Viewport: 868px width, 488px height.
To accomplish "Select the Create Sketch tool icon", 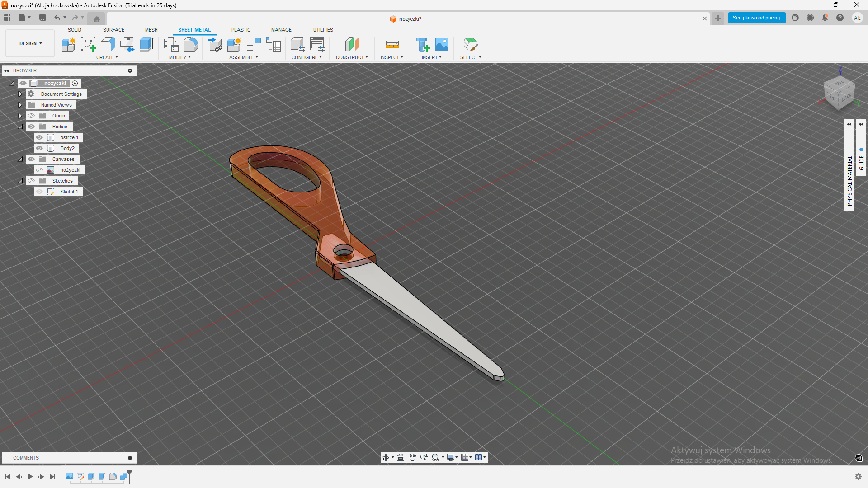I will click(x=88, y=44).
